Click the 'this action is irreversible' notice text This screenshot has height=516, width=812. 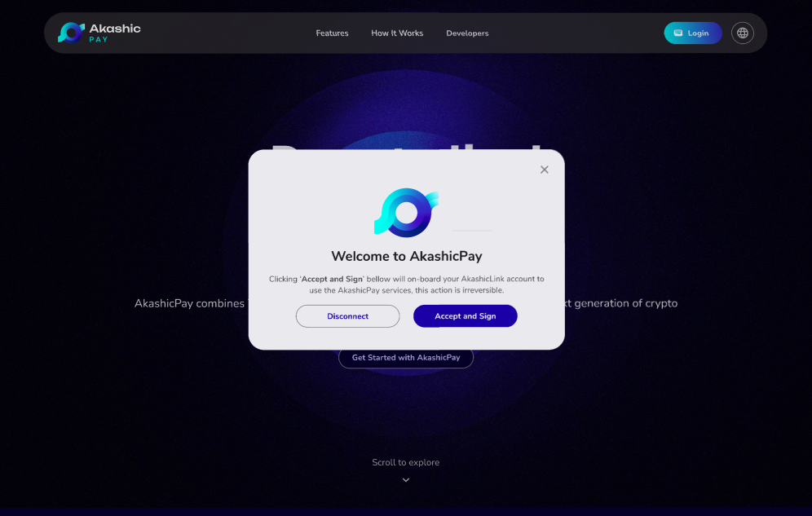tap(459, 290)
